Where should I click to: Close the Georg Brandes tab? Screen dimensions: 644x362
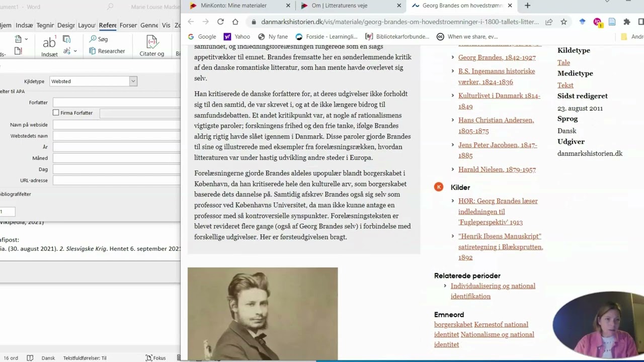coord(510,6)
